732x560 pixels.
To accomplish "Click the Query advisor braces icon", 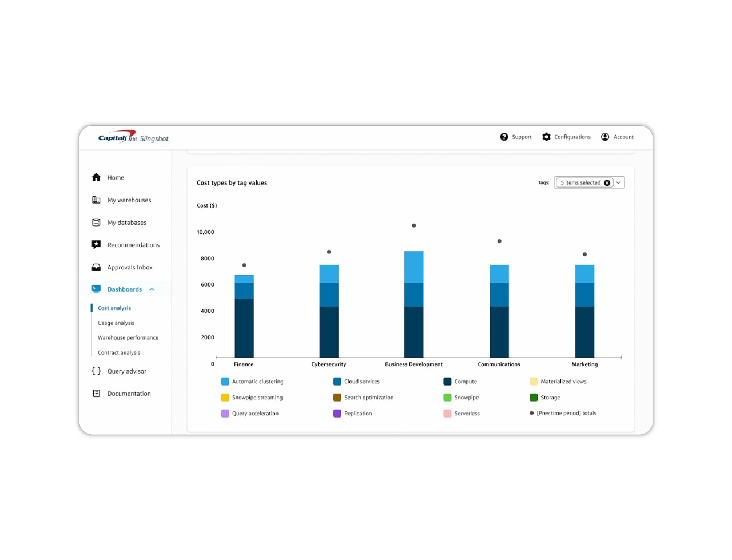I will [97, 371].
